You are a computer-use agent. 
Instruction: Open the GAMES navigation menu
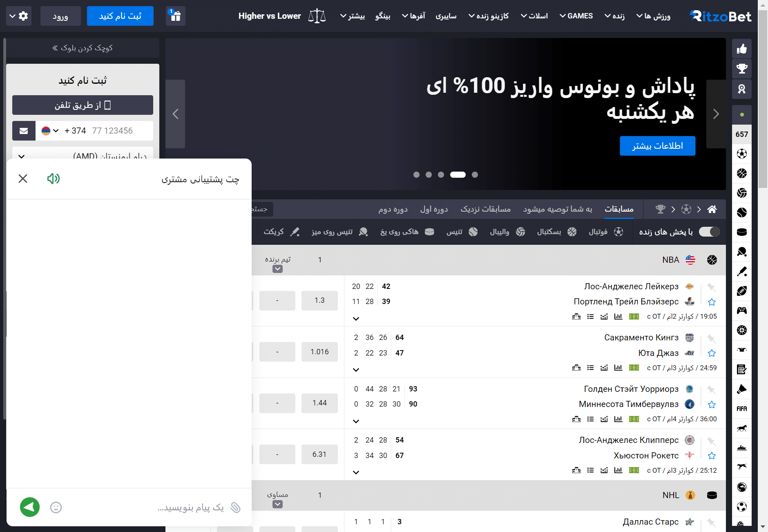(x=576, y=16)
